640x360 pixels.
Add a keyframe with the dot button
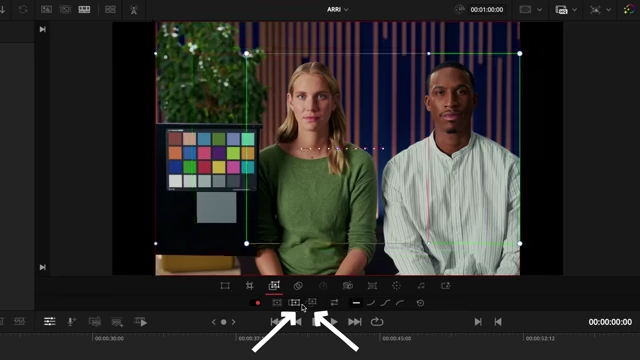[223, 322]
